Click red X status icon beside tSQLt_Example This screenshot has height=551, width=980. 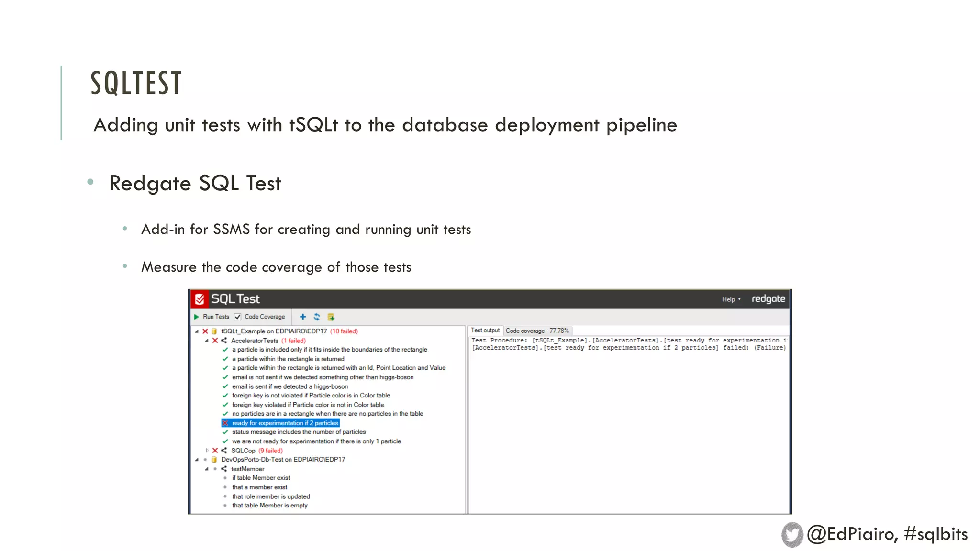click(205, 331)
